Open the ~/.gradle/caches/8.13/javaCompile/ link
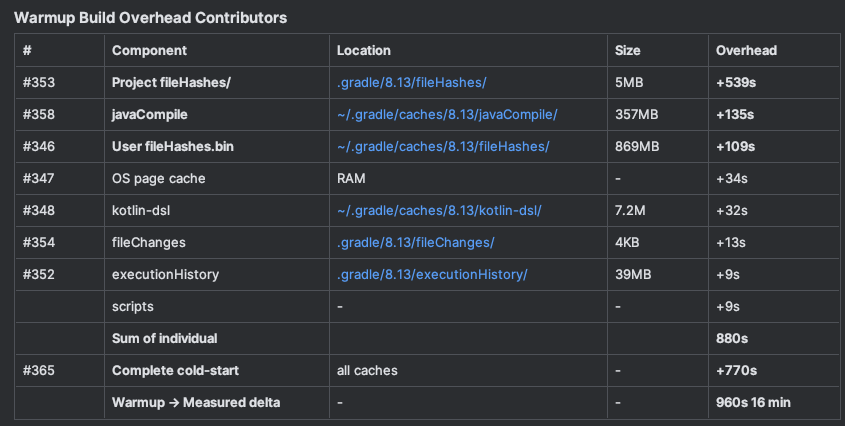This screenshot has height=426, width=845. (x=446, y=114)
